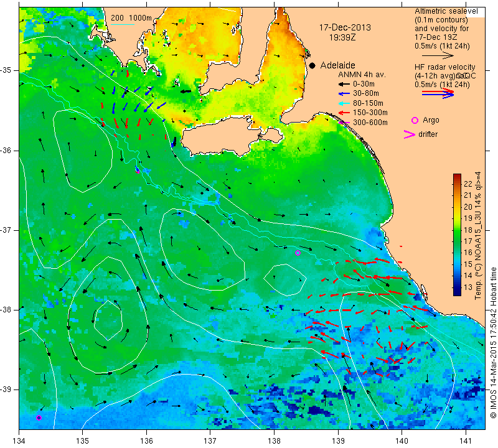Click the Argo float marker near 134.3E 39.3S
Screen dimensions: 498x448
click(x=39, y=418)
